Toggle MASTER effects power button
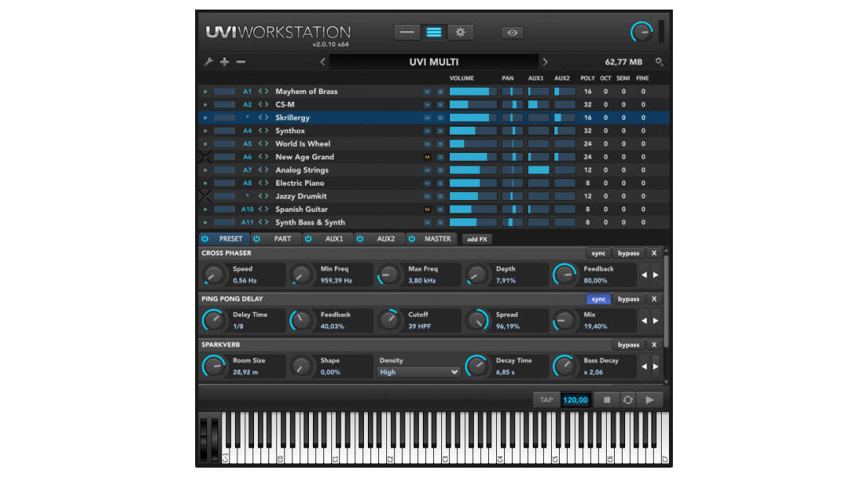This screenshot has height=478, width=868. pos(411,239)
